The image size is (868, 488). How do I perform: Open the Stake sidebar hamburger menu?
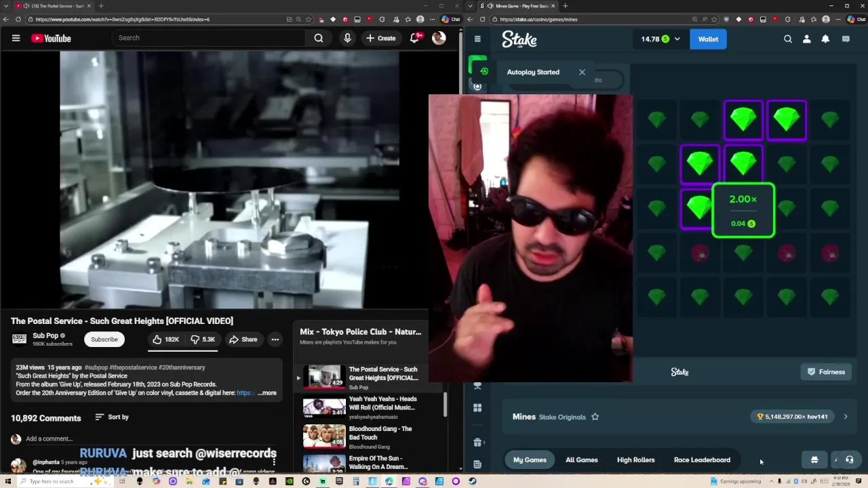pos(477,39)
